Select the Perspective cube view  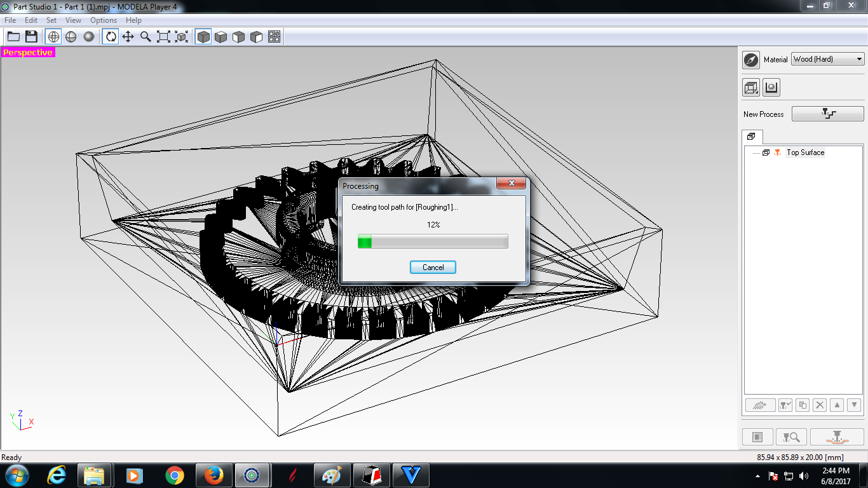[203, 37]
